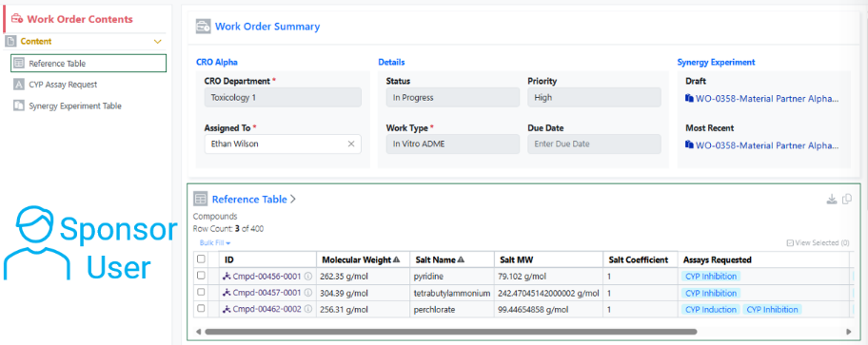
Task: Click info icon beside Cmpd-00462-0002
Action: tap(308, 310)
